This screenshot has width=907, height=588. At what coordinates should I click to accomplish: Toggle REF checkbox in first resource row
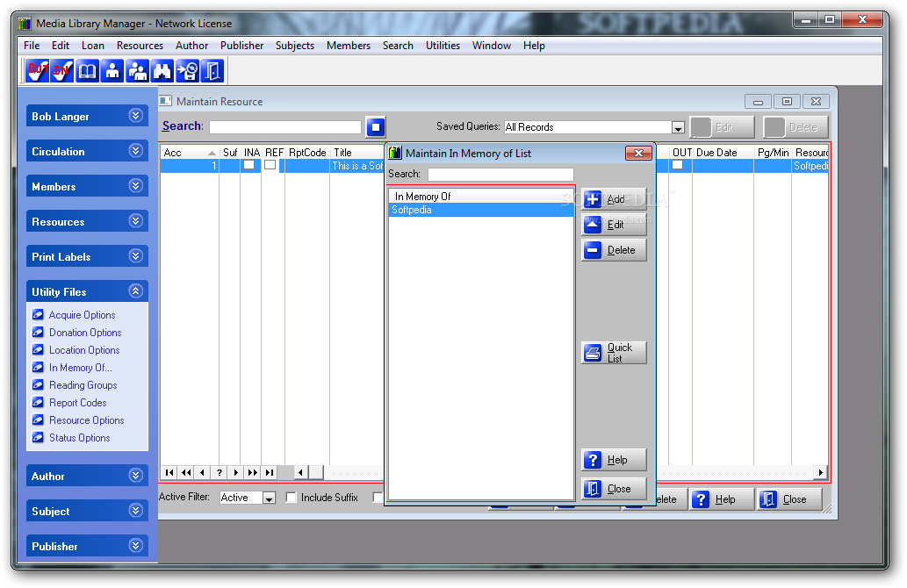coord(270,165)
